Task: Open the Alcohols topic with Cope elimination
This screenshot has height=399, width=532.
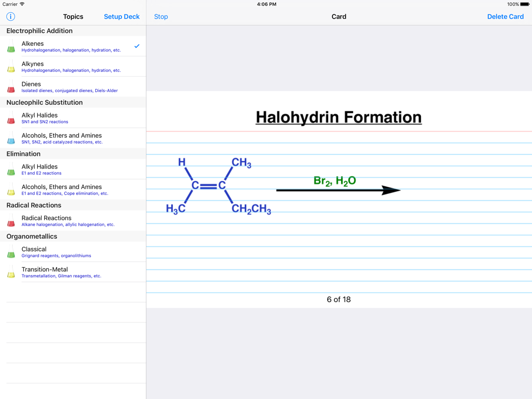Action: point(74,190)
